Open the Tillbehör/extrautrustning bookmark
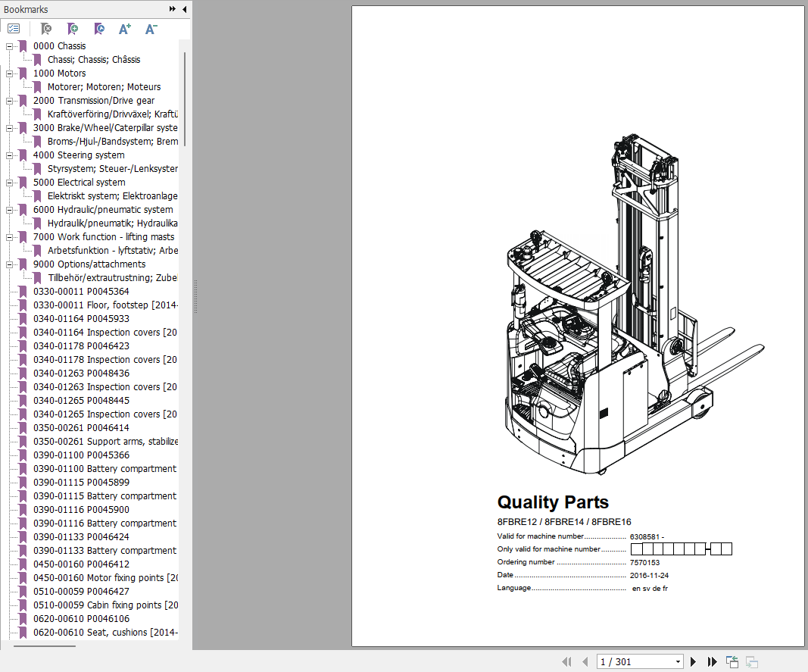This screenshot has height=672, width=808. pyautogui.click(x=113, y=278)
